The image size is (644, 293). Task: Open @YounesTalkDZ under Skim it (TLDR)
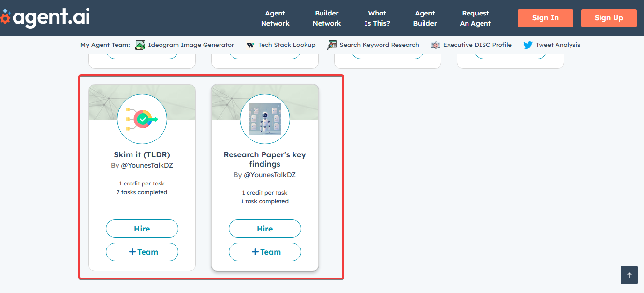(146, 165)
